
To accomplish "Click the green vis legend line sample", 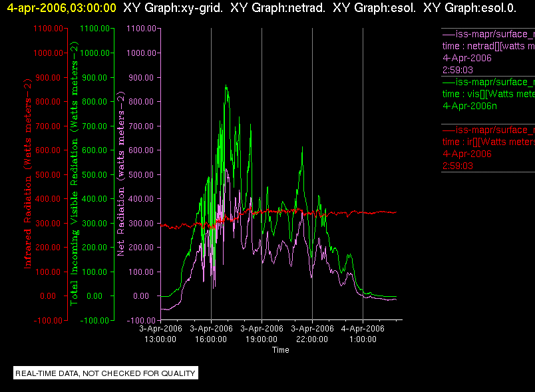I will [448, 83].
